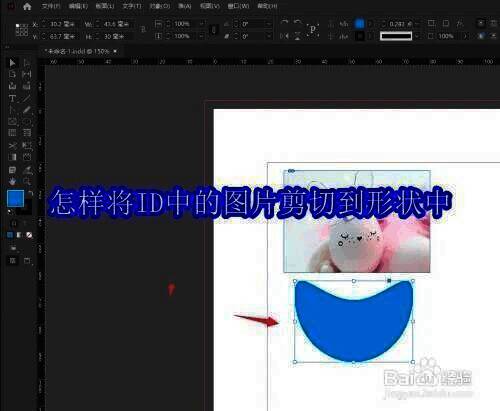
Task: Expand the control bar stroke swatch arrow
Action: [370, 36]
